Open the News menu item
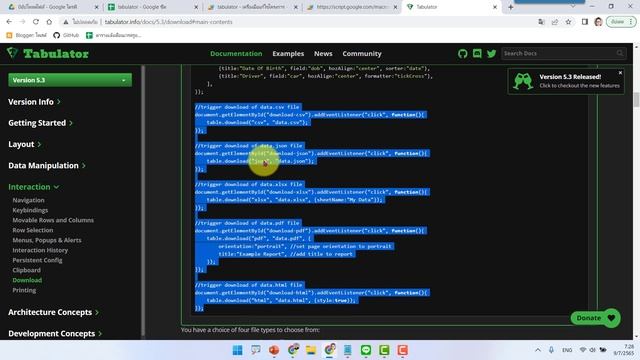 pyautogui.click(x=323, y=53)
